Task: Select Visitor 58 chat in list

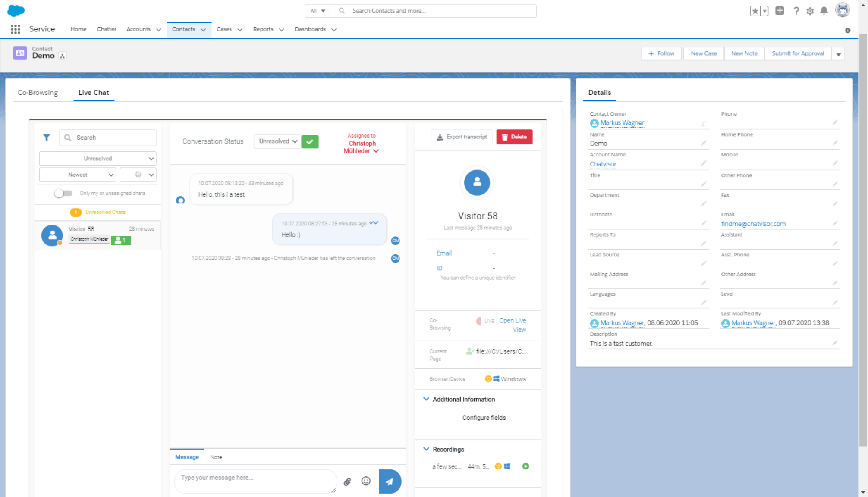Action: click(x=97, y=235)
